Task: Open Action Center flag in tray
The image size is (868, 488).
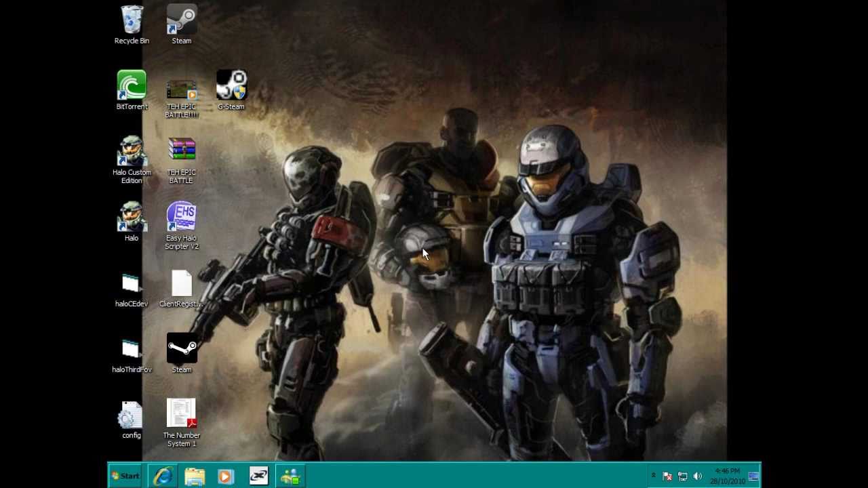Action: point(667,476)
